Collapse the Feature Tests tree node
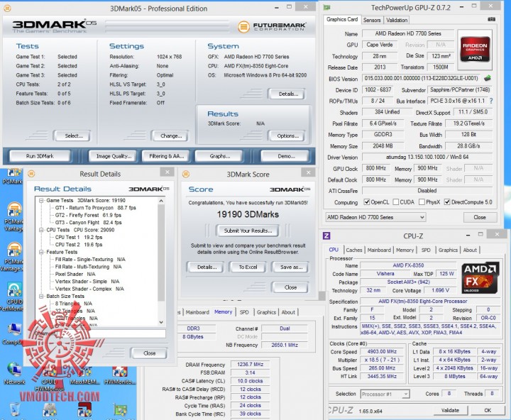Screen dimensions: 511x420 pos(41,252)
